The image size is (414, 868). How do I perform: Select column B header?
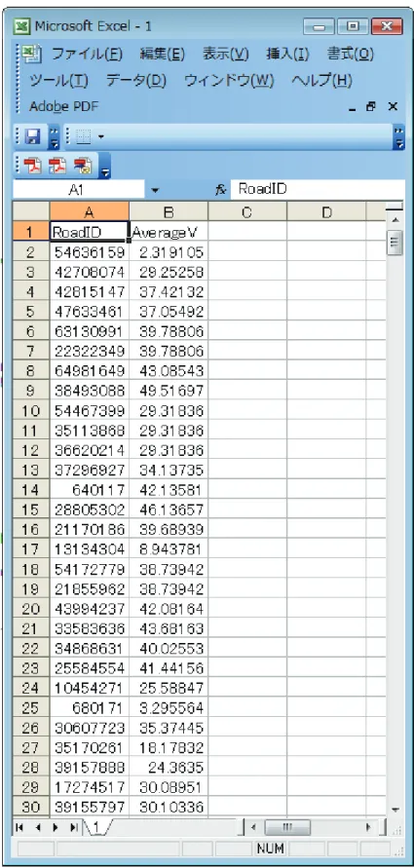[169, 212]
